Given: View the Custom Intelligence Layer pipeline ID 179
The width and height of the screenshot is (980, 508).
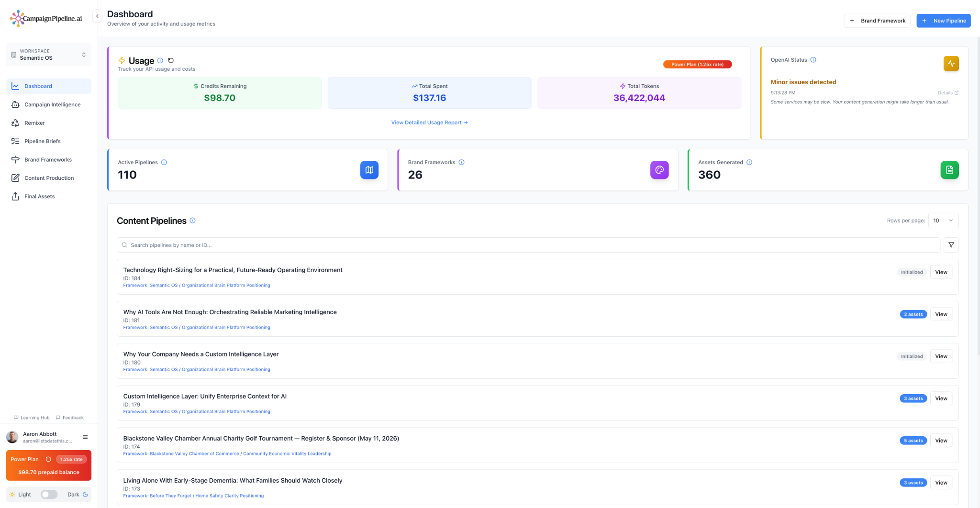Looking at the screenshot, I should [x=941, y=398].
